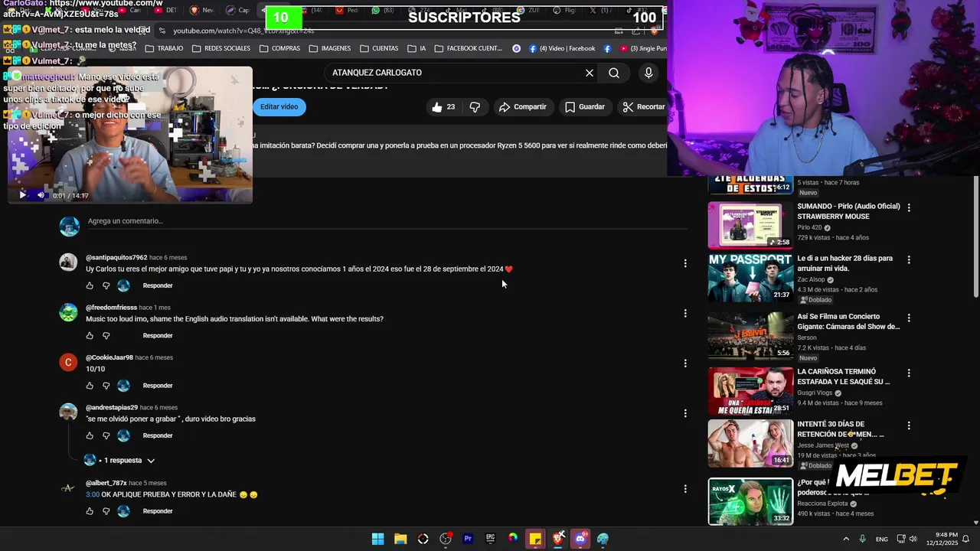
Task: Open Discord from the taskbar
Action: pos(580,539)
